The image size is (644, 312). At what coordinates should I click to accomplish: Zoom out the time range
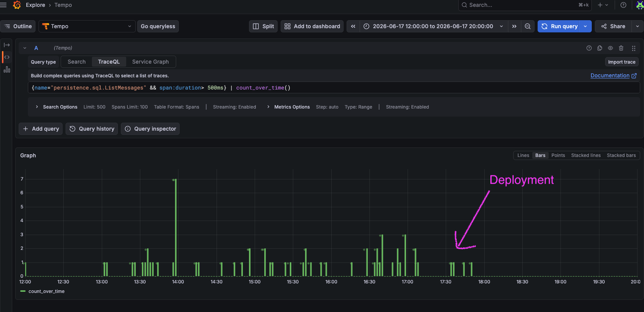[x=528, y=26]
